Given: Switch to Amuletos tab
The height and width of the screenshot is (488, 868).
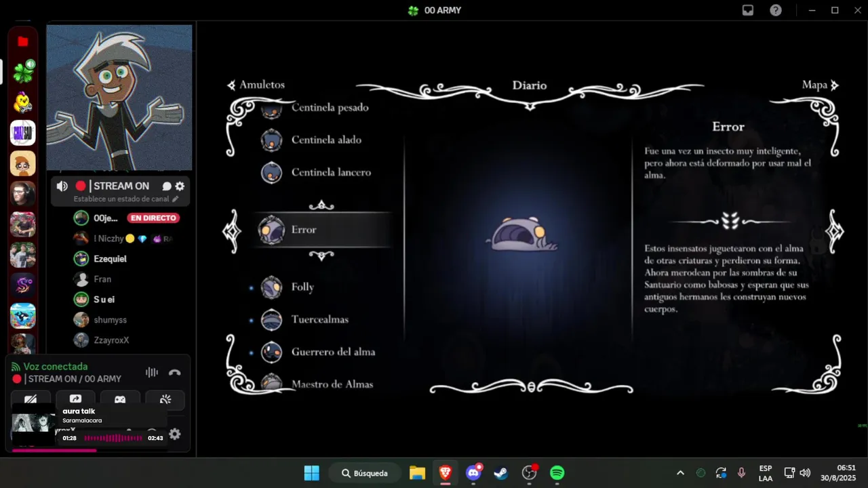Looking at the screenshot, I should coord(262,85).
